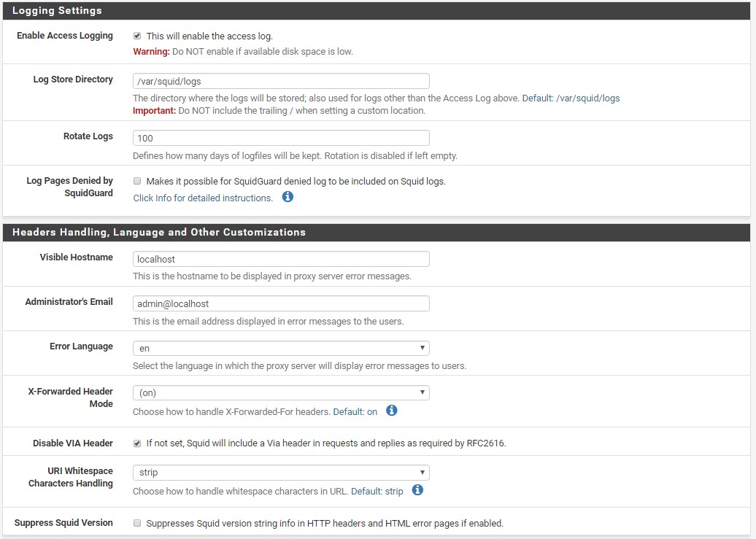Click into the Visible Hostname field
This screenshot has width=756, height=539.
click(x=281, y=259)
